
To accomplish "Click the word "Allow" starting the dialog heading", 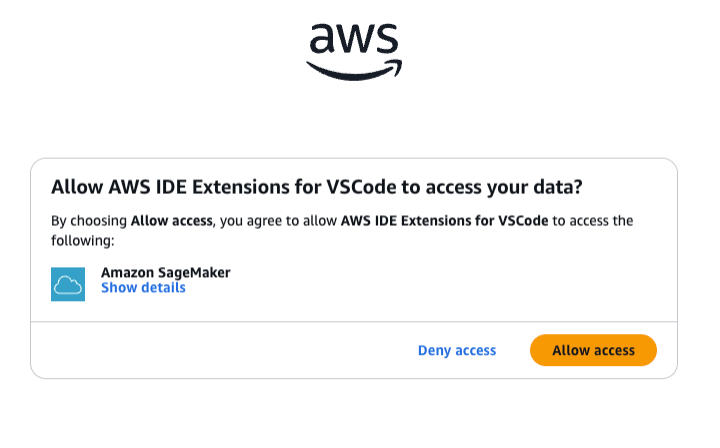I will [73, 187].
